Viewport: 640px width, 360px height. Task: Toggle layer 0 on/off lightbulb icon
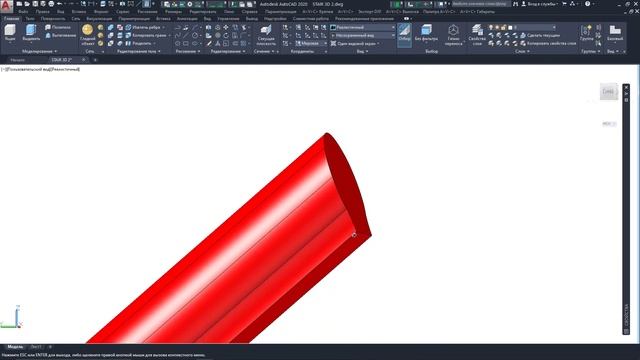(491, 27)
